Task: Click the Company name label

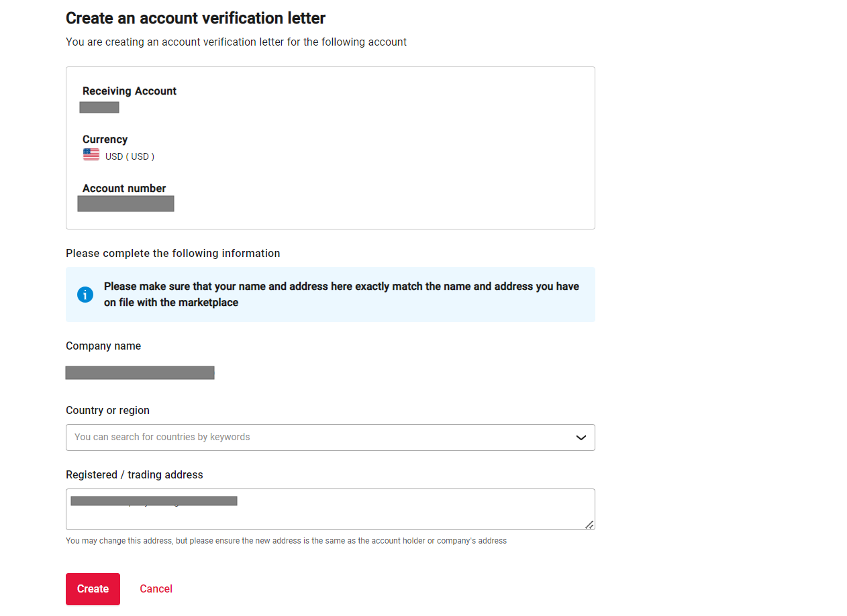Action: click(103, 346)
